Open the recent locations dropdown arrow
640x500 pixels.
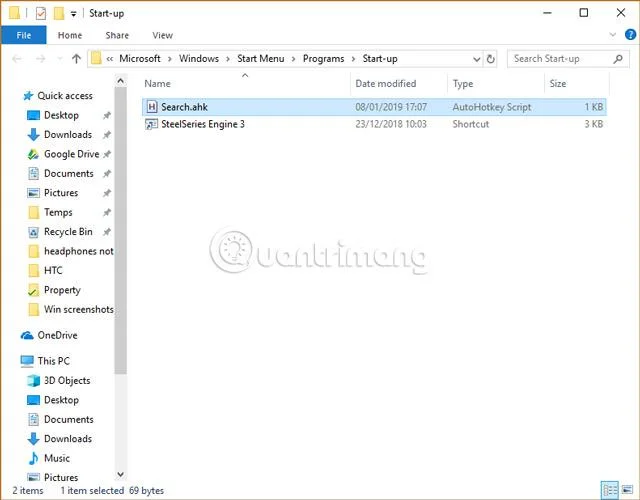(x=60, y=59)
